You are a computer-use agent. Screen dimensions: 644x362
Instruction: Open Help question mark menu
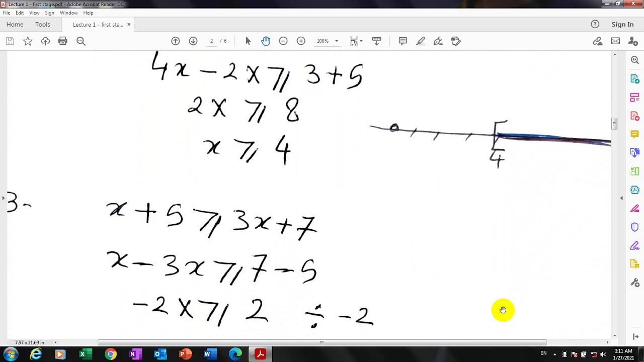pos(595,24)
